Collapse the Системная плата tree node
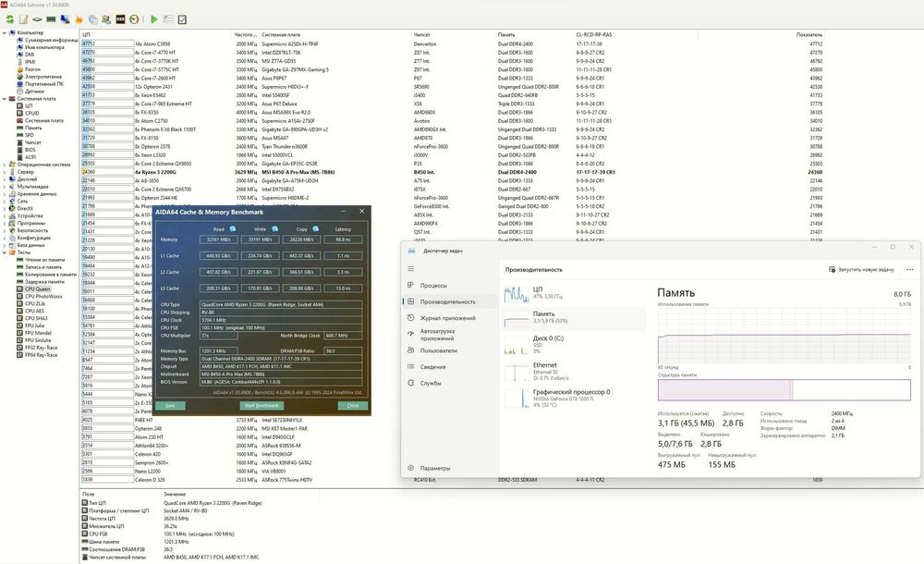Viewport: 924px width, 564px height. pos(3,98)
